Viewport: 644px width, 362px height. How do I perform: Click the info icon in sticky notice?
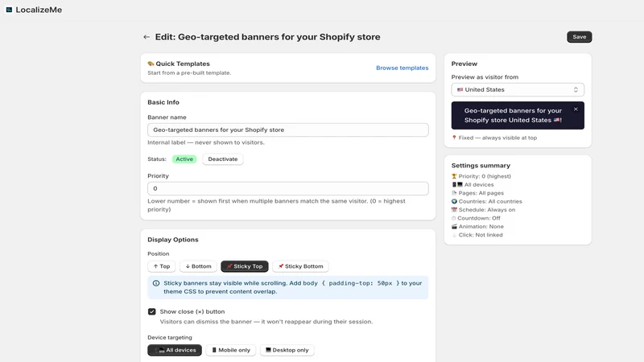156,283
